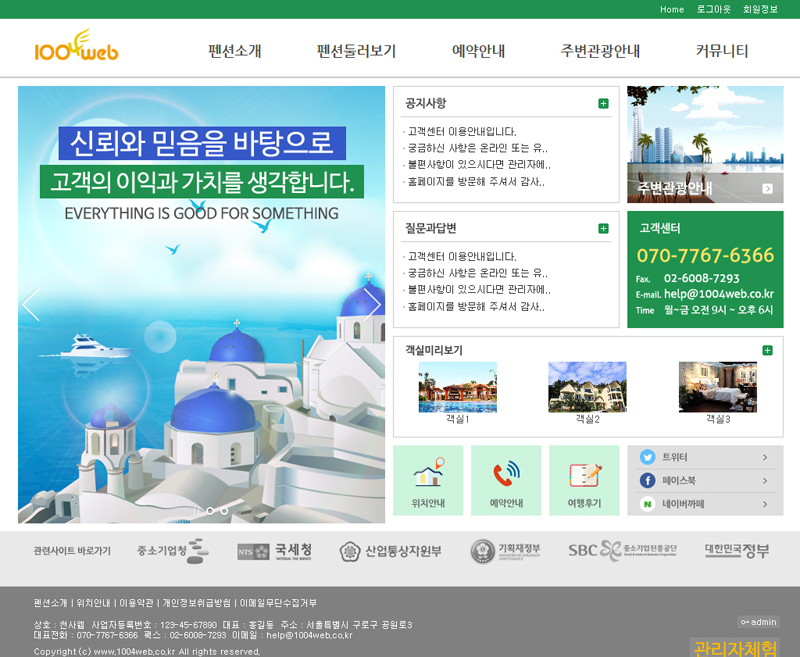Click the 국세청 logo in related sites

275,551
